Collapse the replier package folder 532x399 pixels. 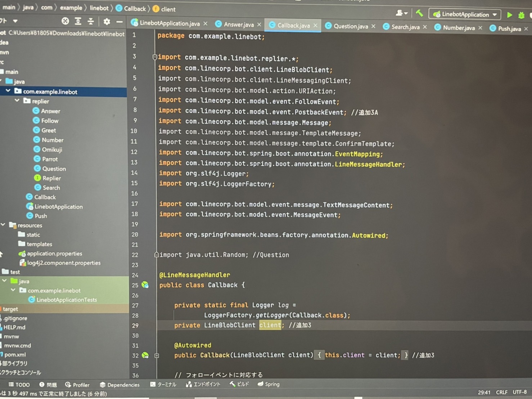click(x=17, y=101)
